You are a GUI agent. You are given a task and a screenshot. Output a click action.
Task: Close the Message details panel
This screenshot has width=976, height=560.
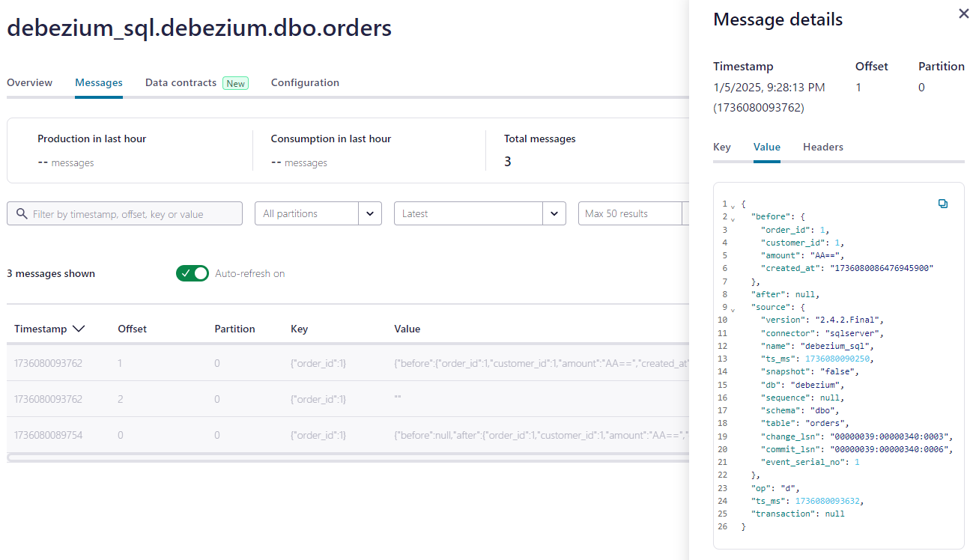[964, 13]
